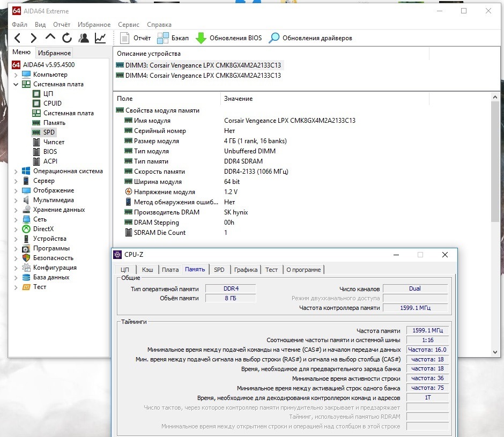
Task: Open the user person icon in the AIDA64 toolbar
Action: click(84, 38)
